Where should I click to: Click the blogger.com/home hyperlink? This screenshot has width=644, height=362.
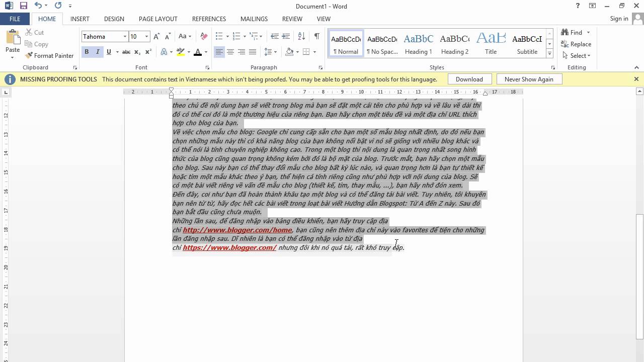[x=237, y=230]
